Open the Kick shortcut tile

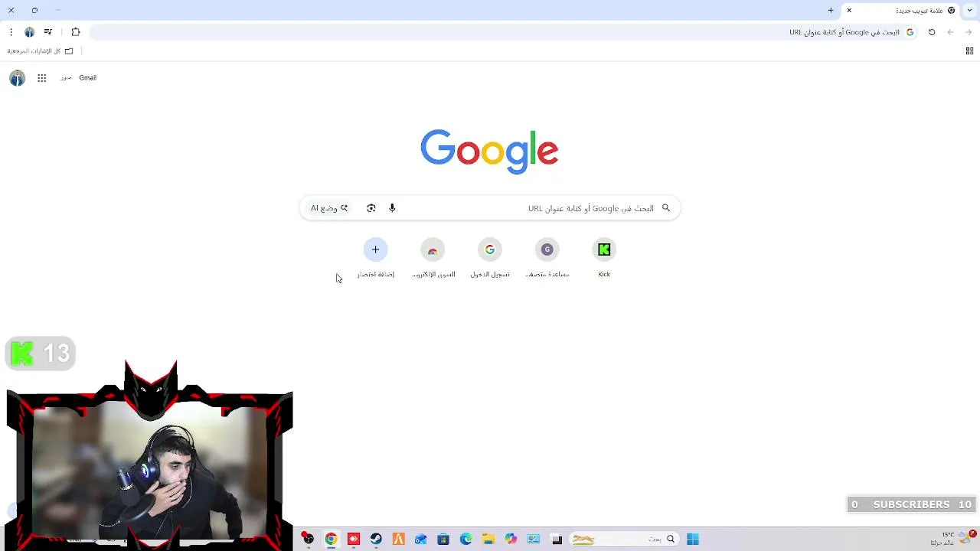point(604,258)
